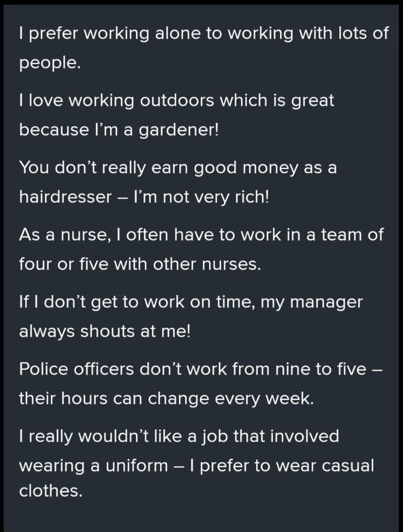Click the line 'their hours can change every week'
Viewport: 403px width, 532px height.
(166, 398)
